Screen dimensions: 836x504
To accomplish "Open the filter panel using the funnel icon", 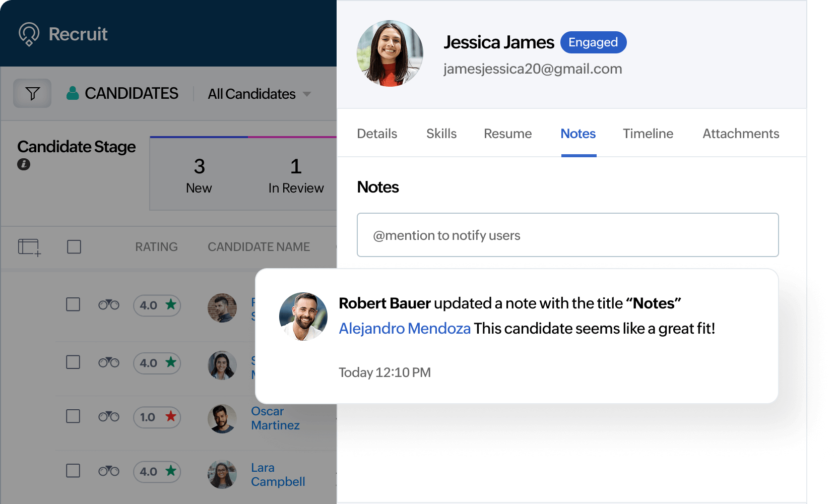I will click(x=32, y=93).
